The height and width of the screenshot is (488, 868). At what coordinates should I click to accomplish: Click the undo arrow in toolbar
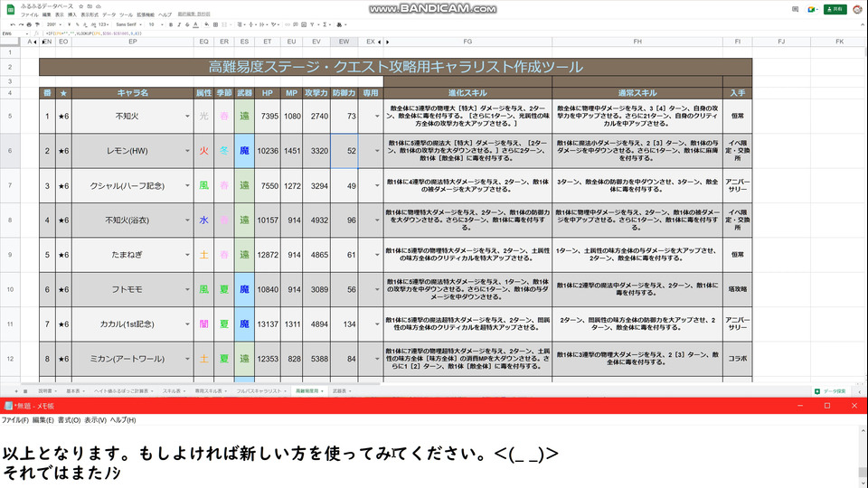(x=13, y=24)
